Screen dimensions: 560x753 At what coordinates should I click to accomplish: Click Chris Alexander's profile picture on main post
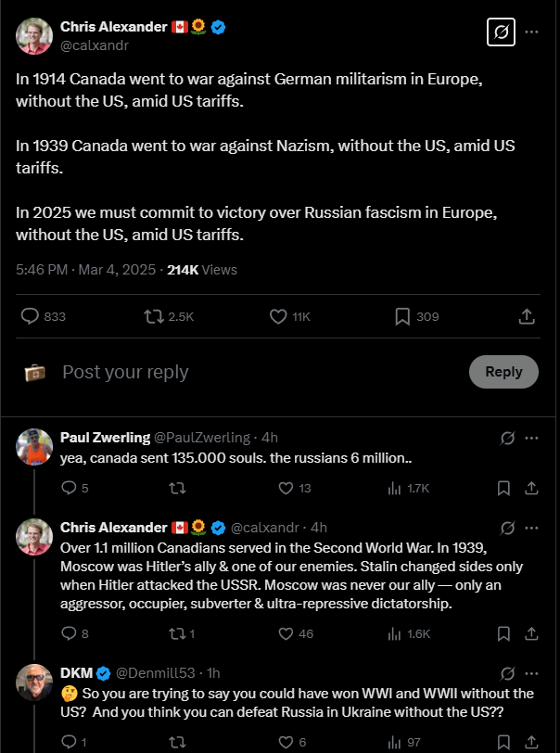34,36
